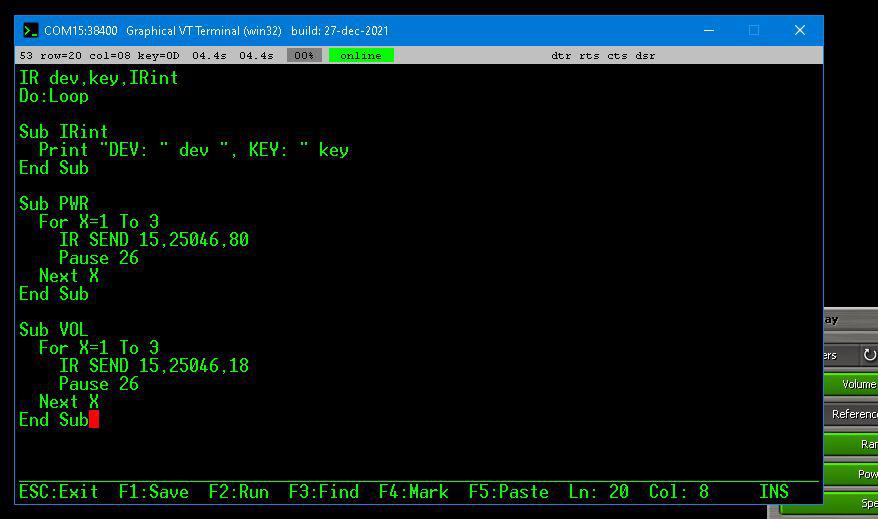Close the COM15 terminal window
The image size is (878, 519).
point(800,30)
